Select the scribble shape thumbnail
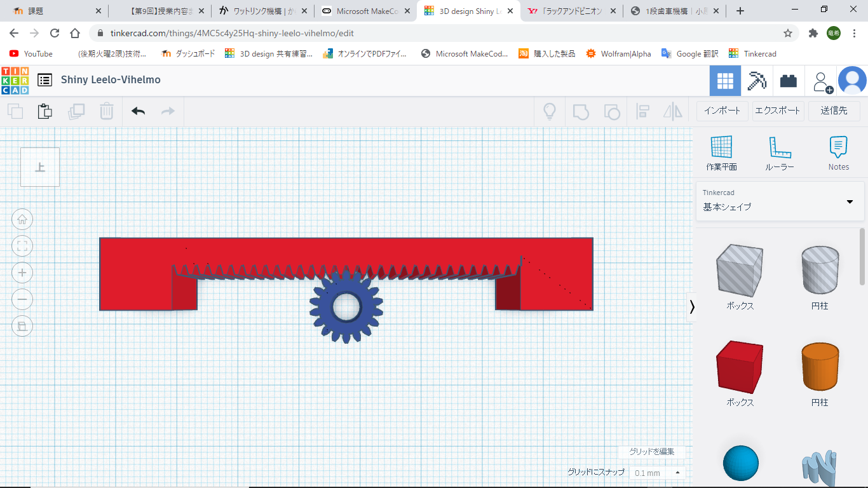 click(x=820, y=468)
